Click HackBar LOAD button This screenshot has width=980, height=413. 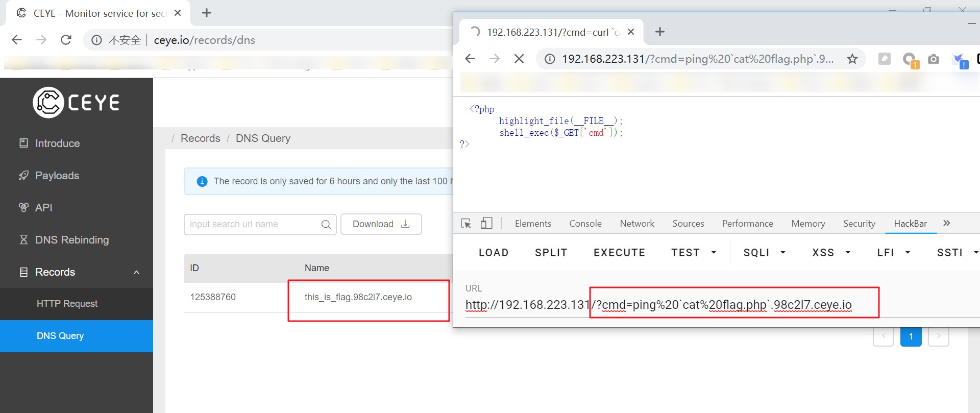[494, 253]
